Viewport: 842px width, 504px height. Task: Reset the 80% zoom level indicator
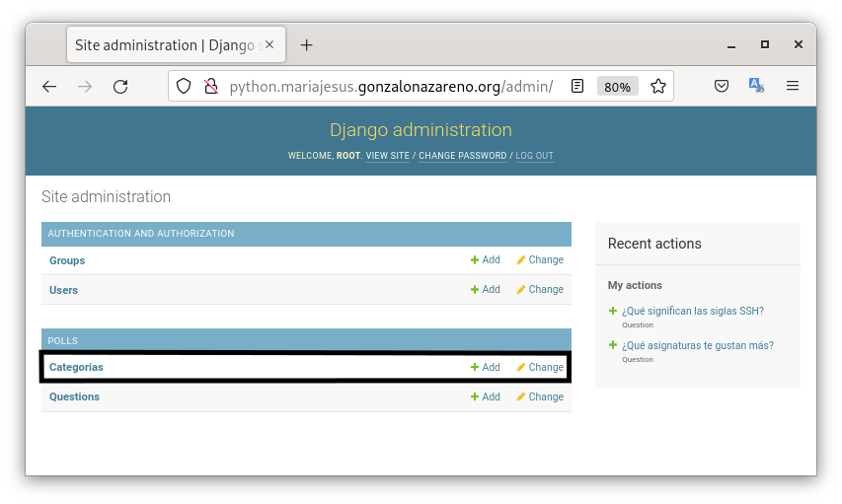coord(617,87)
